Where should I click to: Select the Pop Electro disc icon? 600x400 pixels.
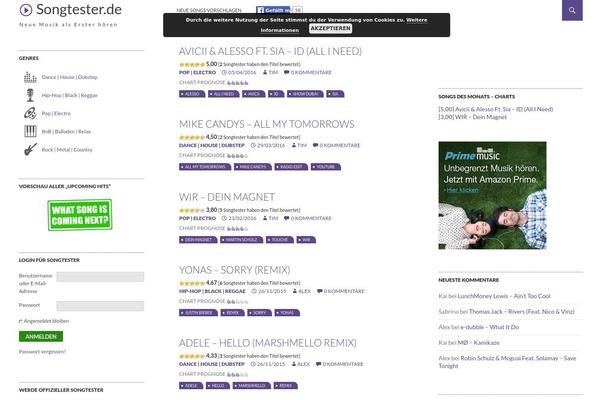pos(30,113)
